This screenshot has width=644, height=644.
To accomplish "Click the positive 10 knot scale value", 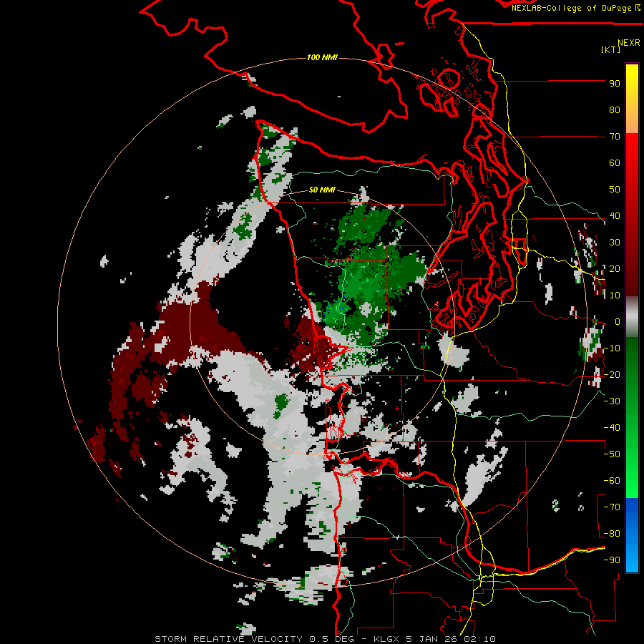I will [615, 296].
